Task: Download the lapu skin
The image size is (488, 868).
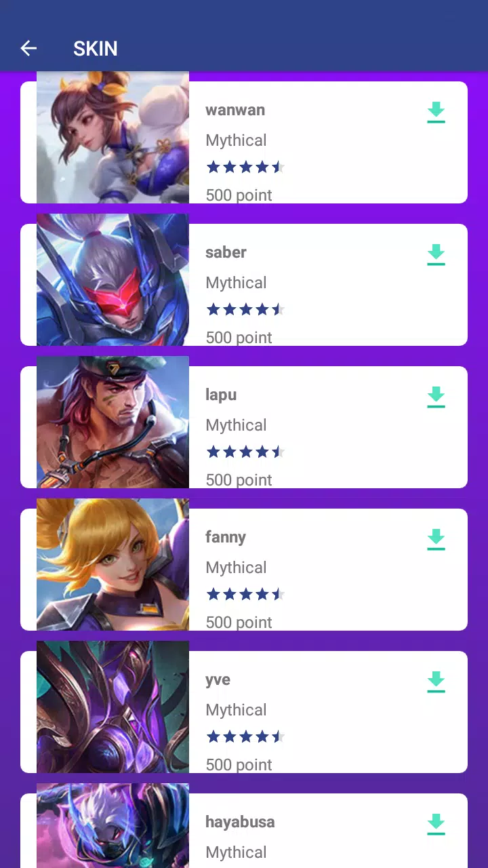Action: coord(436,397)
